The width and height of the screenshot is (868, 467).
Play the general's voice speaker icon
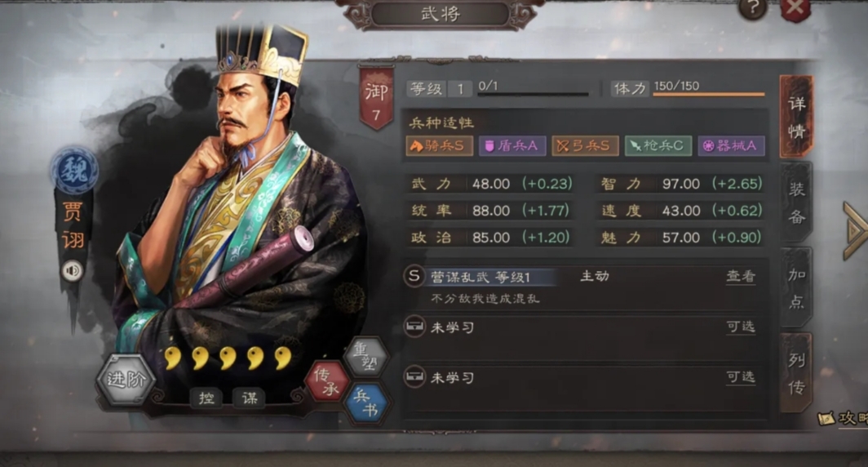[73, 271]
